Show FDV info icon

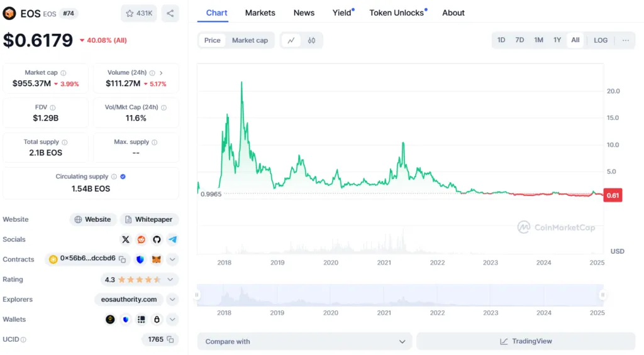(x=53, y=107)
